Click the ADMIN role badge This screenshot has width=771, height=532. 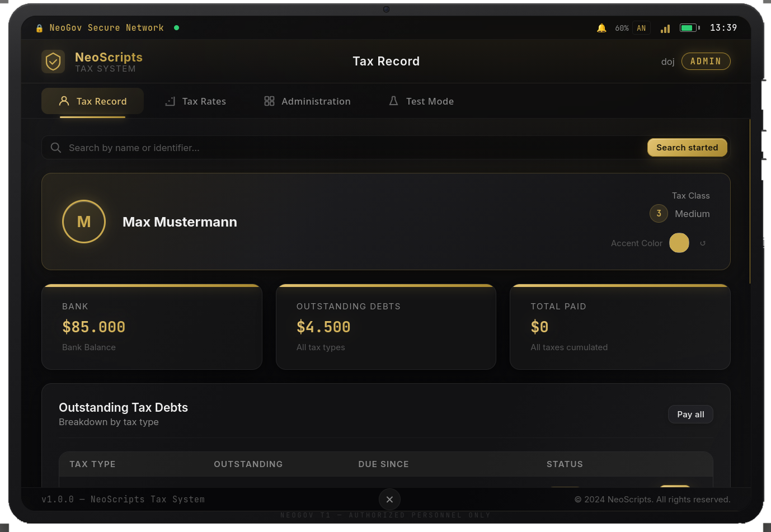click(706, 62)
